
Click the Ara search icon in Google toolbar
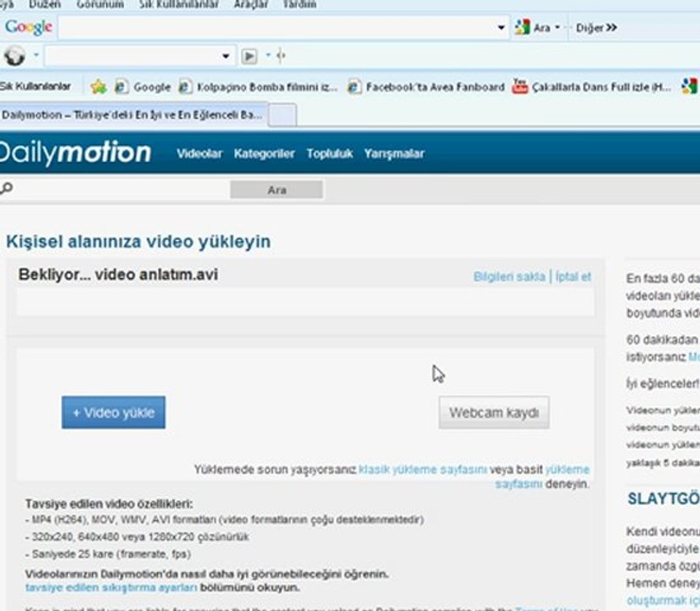[x=523, y=27]
